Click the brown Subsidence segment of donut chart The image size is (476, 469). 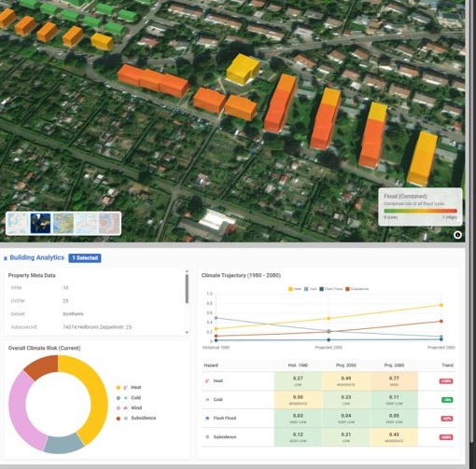(44, 366)
